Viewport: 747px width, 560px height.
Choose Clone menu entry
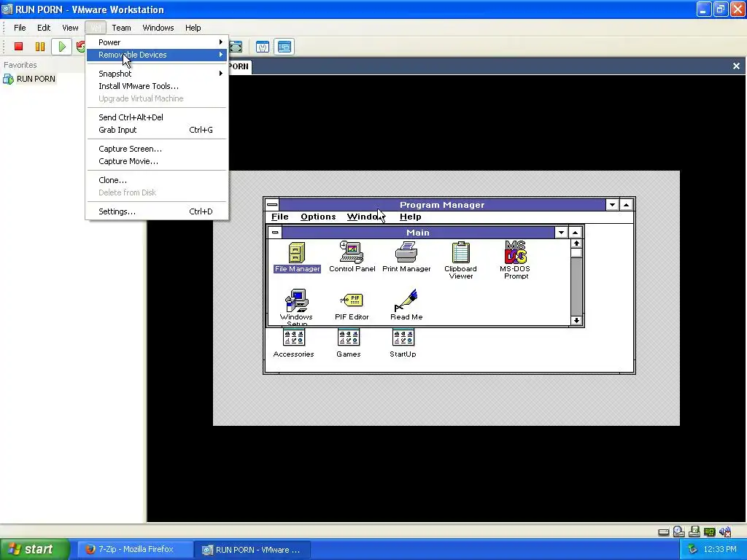click(158, 181)
